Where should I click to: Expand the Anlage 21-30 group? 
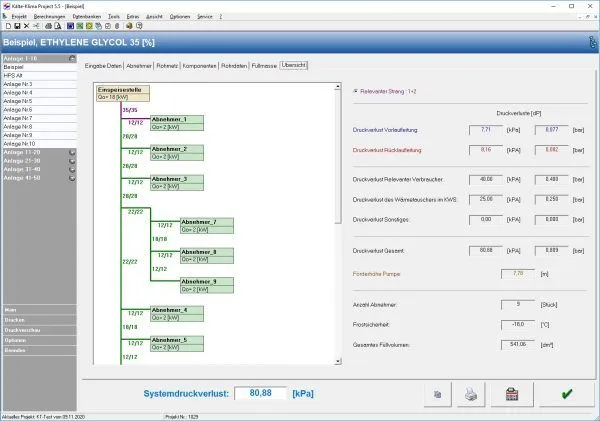tap(72, 161)
